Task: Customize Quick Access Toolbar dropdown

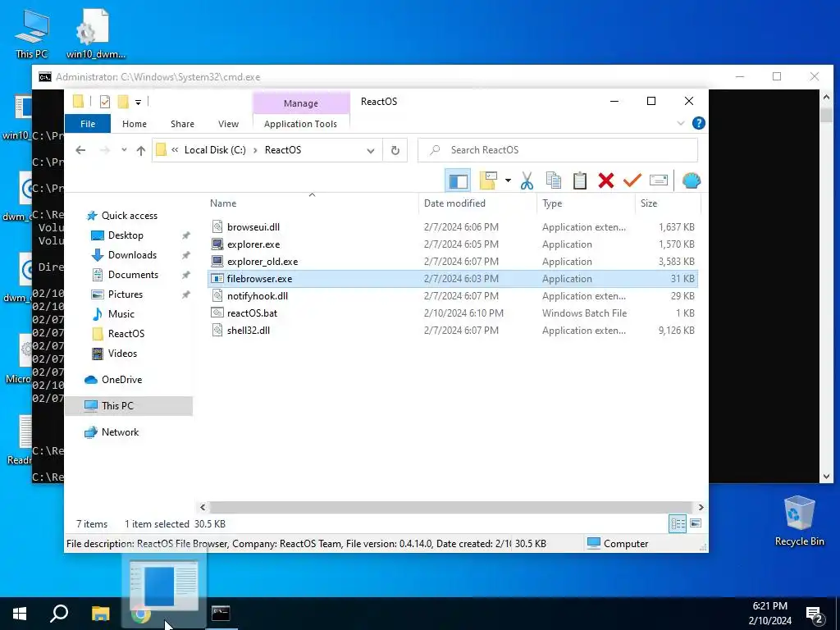Action: 138,102
